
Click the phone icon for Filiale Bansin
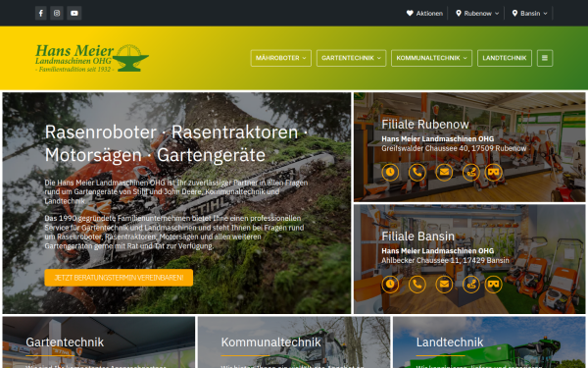point(417,285)
